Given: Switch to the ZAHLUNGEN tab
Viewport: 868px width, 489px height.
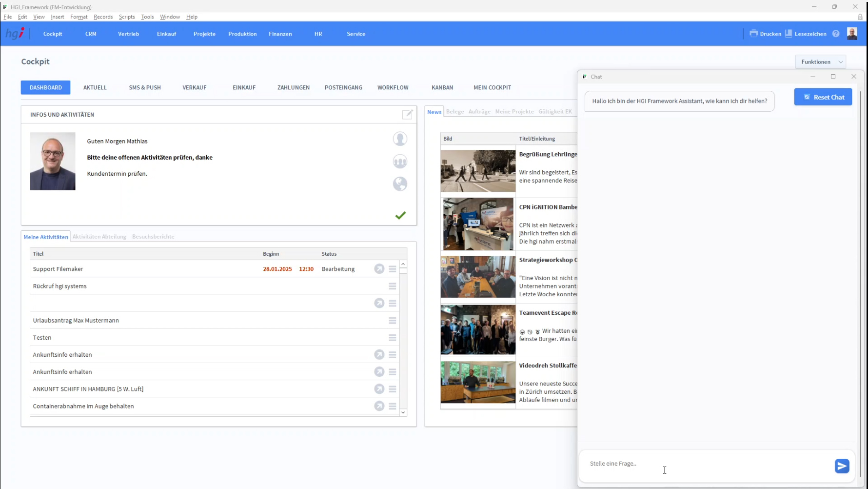Looking at the screenshot, I should coord(294,87).
